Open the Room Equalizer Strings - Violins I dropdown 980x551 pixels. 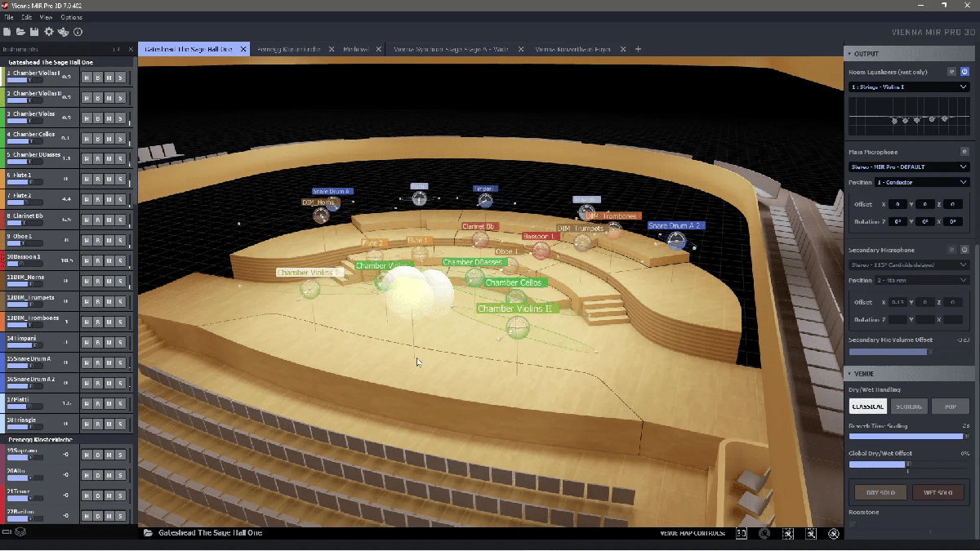908,87
